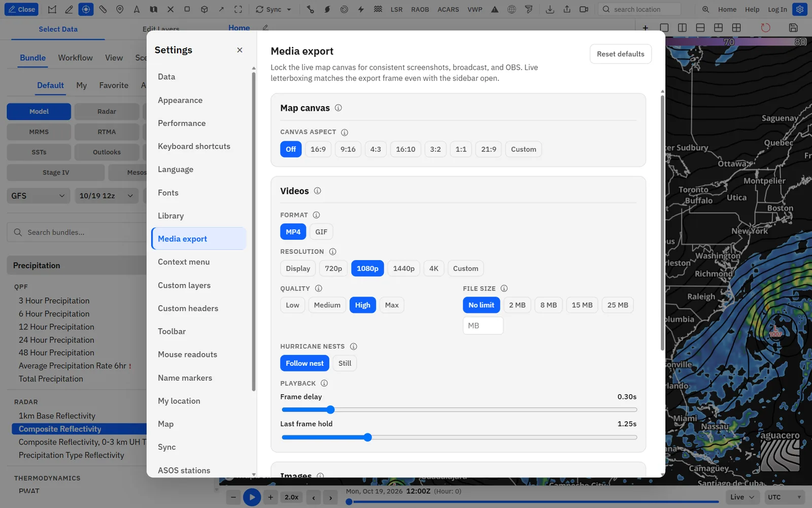
Task: Open settings via the gear icon
Action: tap(800, 9)
